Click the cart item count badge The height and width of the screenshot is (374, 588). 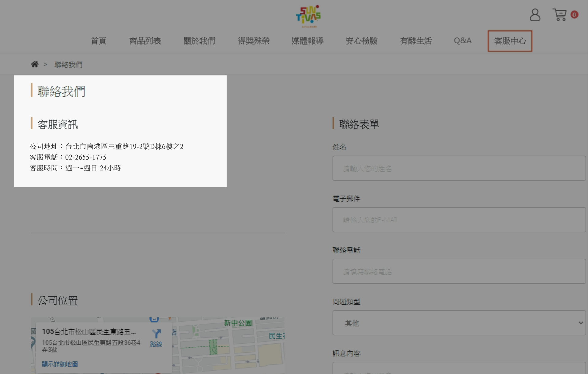point(574,15)
